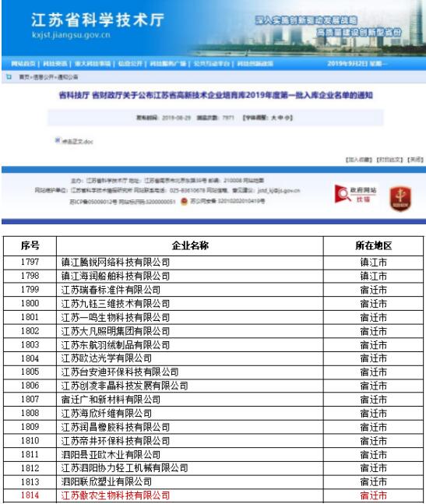Select 江苏瑞春标准件有限公司 cell

190,290
